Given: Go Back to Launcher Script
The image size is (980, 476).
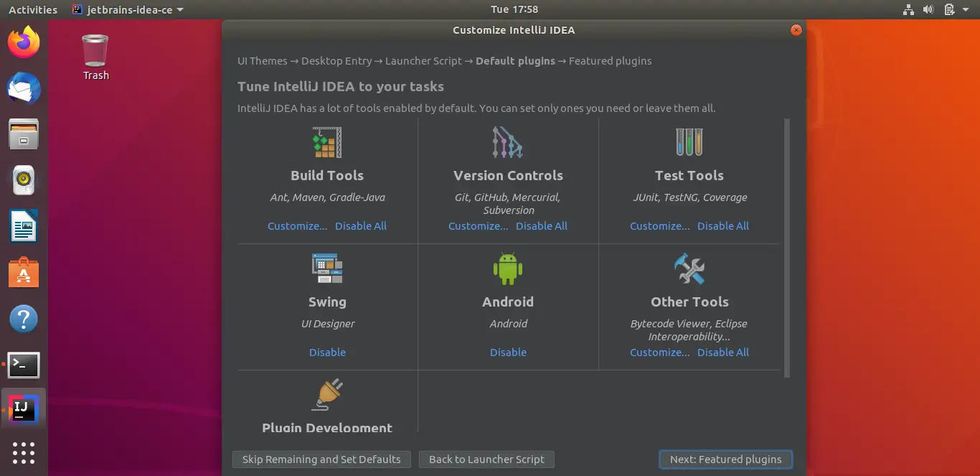Looking at the screenshot, I should tap(486, 459).
